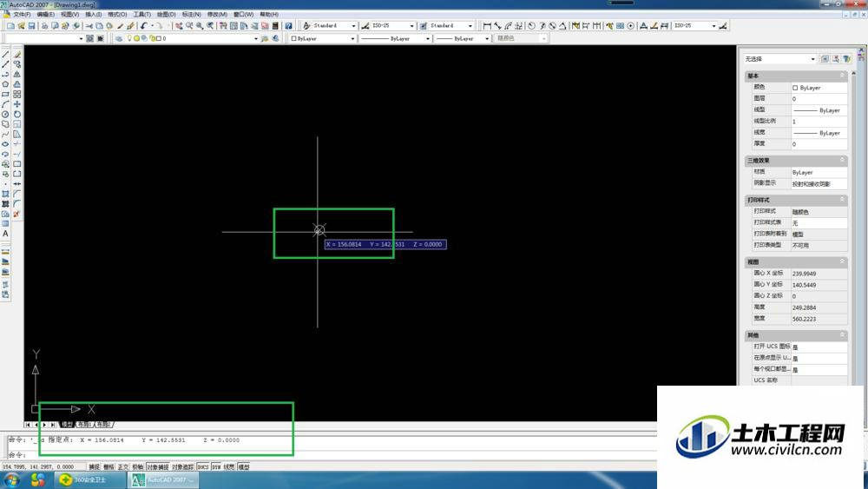The width and height of the screenshot is (868, 489).
Task: Select the Move modify tool
Action: (x=17, y=104)
